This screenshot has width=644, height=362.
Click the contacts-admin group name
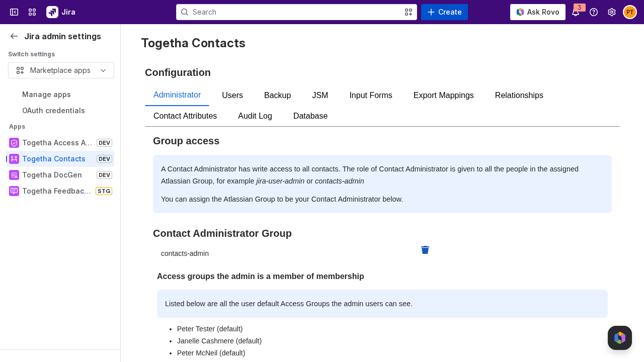click(185, 253)
